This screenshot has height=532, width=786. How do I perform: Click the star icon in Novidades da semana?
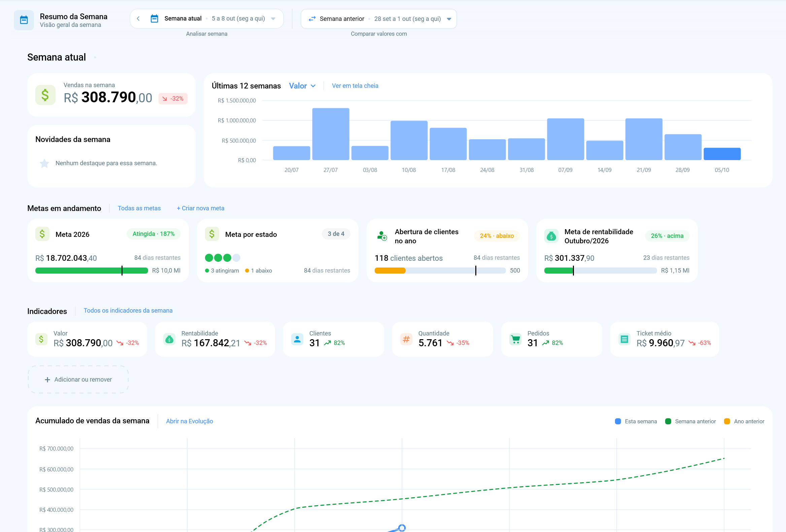click(44, 163)
